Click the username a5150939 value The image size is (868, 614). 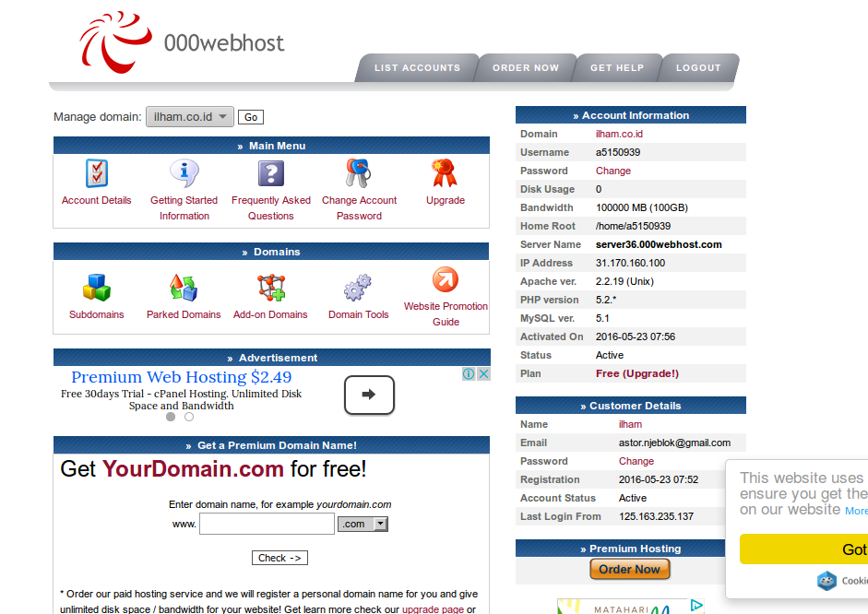(x=618, y=152)
